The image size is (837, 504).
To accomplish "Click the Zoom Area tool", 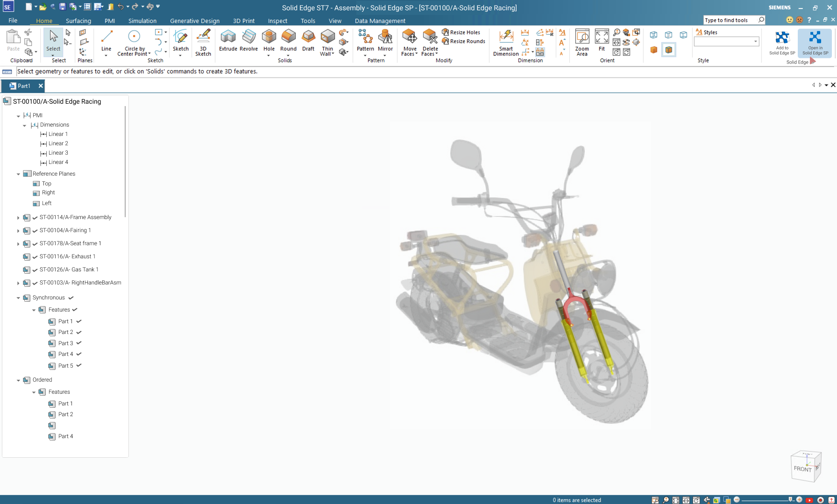I will tap(582, 43).
